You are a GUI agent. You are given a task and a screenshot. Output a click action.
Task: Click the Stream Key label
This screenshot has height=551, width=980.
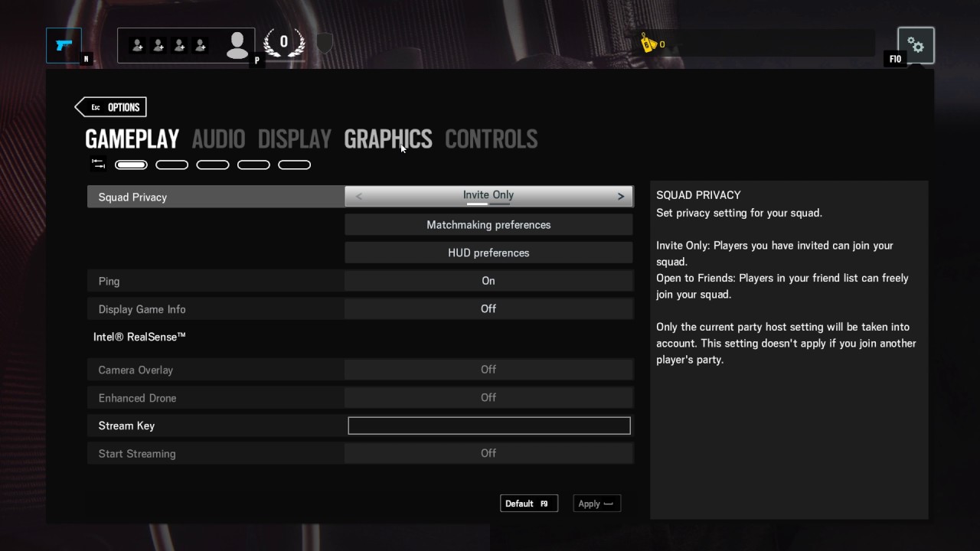click(126, 425)
